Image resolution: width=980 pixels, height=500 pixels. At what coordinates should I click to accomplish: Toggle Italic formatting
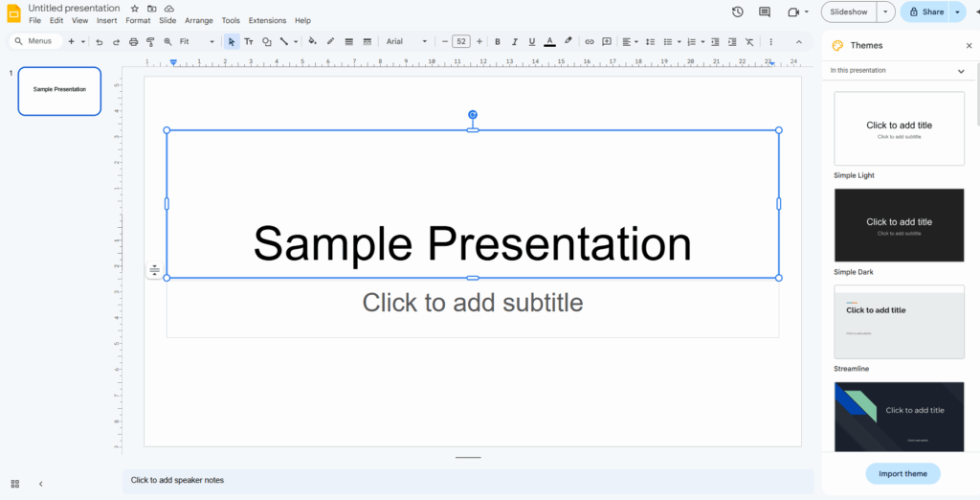tap(515, 42)
